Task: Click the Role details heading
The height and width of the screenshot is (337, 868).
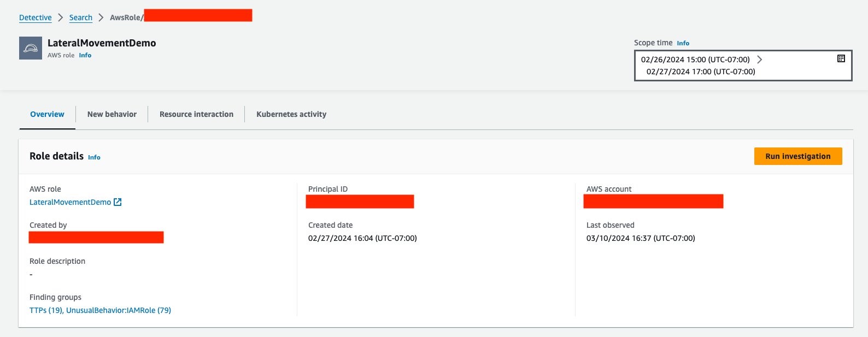Action: tap(56, 156)
